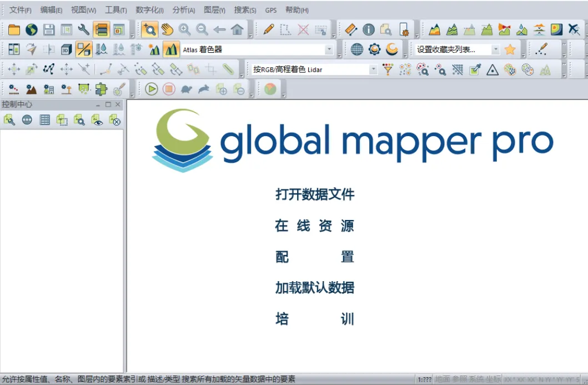Select the hand pan tool
The width and height of the screenshot is (588, 385).
[167, 29]
